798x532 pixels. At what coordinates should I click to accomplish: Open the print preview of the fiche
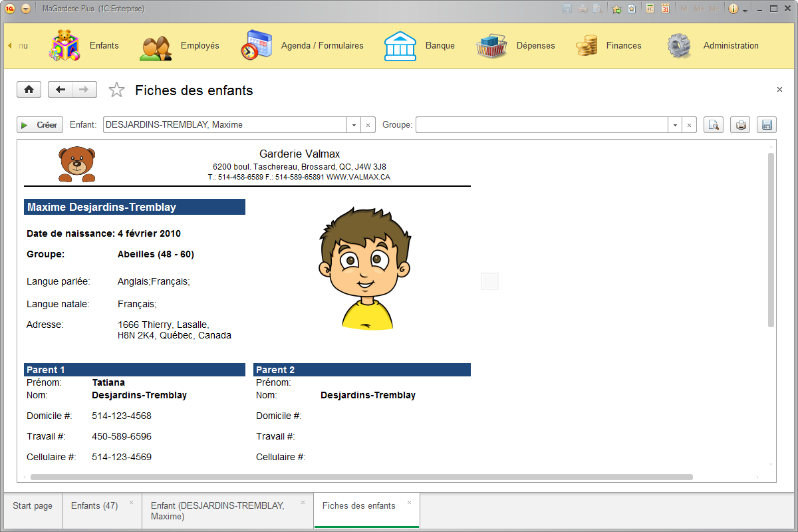coord(713,124)
